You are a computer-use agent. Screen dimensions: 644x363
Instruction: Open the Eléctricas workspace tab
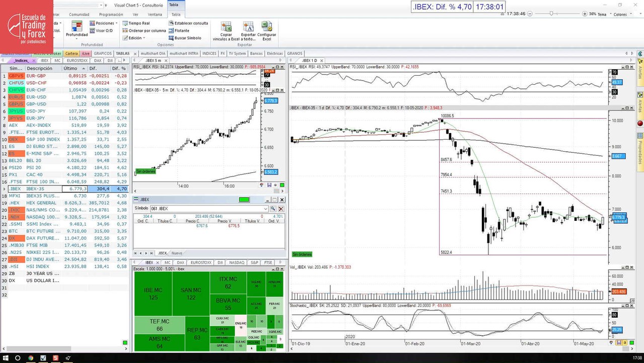coord(275,53)
